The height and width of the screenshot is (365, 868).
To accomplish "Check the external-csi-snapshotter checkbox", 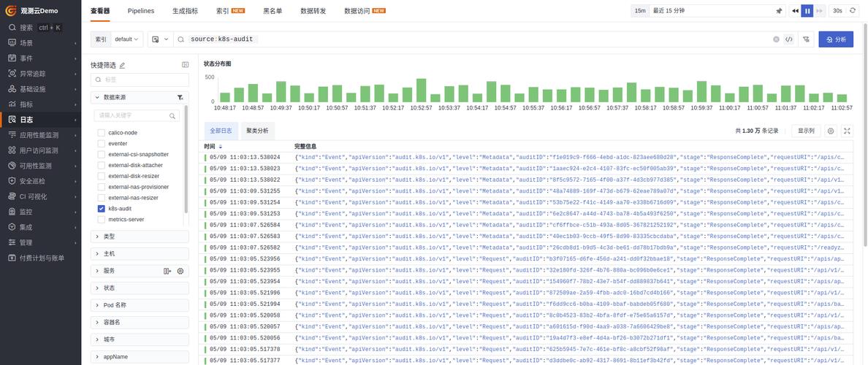I will 102,154.
